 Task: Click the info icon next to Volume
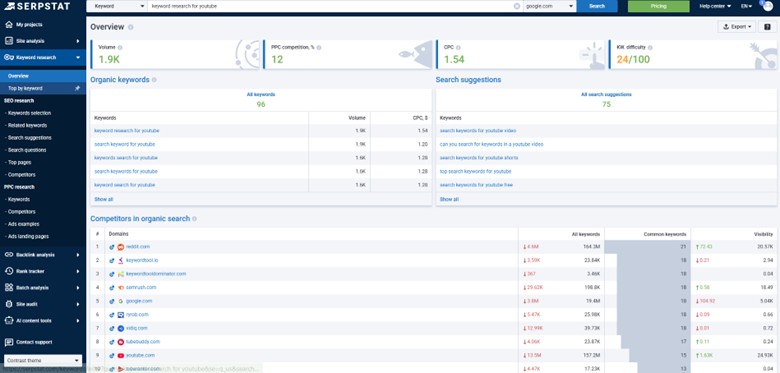click(120, 48)
